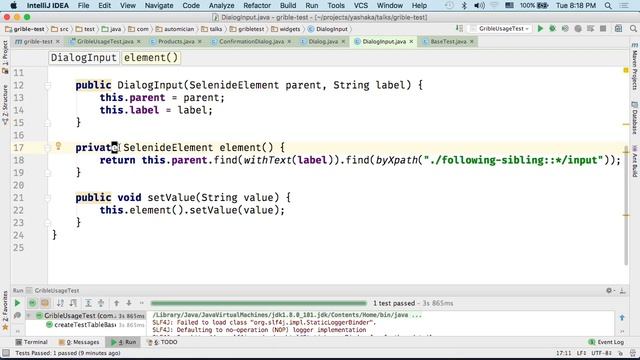Toggle the TODO tool window
Image resolution: width=640 pixels, height=360 pixels.
tap(162, 342)
